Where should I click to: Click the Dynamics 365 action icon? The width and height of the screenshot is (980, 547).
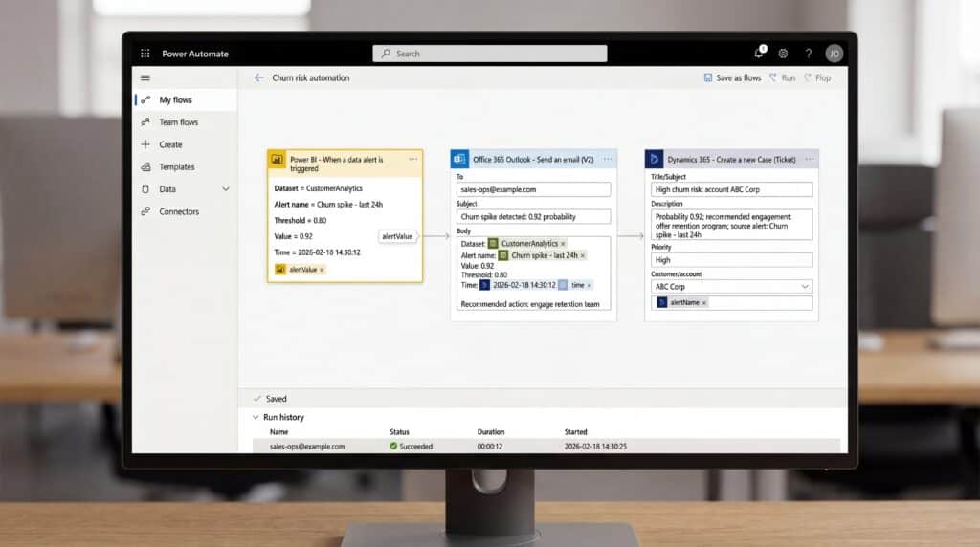pyautogui.click(x=654, y=160)
